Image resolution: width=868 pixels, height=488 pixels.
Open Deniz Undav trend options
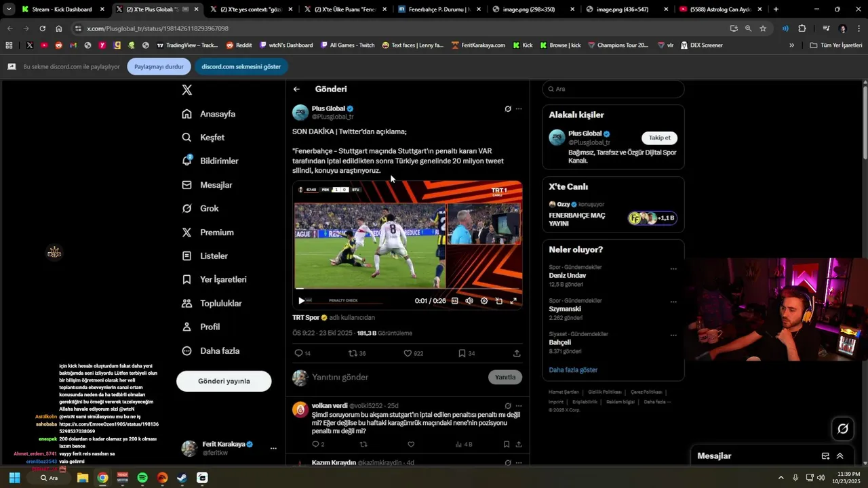(673, 269)
